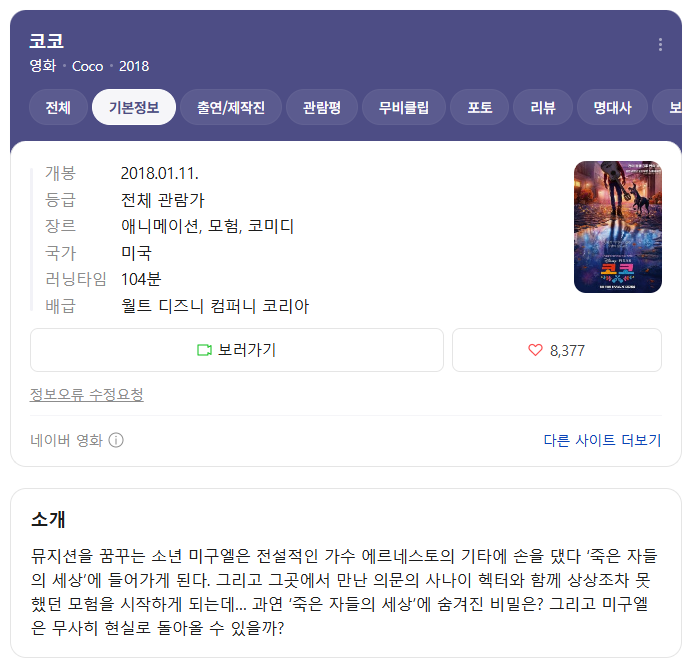Image resolution: width=698 pixels, height=667 pixels.
Task: Open the Coco movie poster thumbnail
Action: [x=617, y=227]
